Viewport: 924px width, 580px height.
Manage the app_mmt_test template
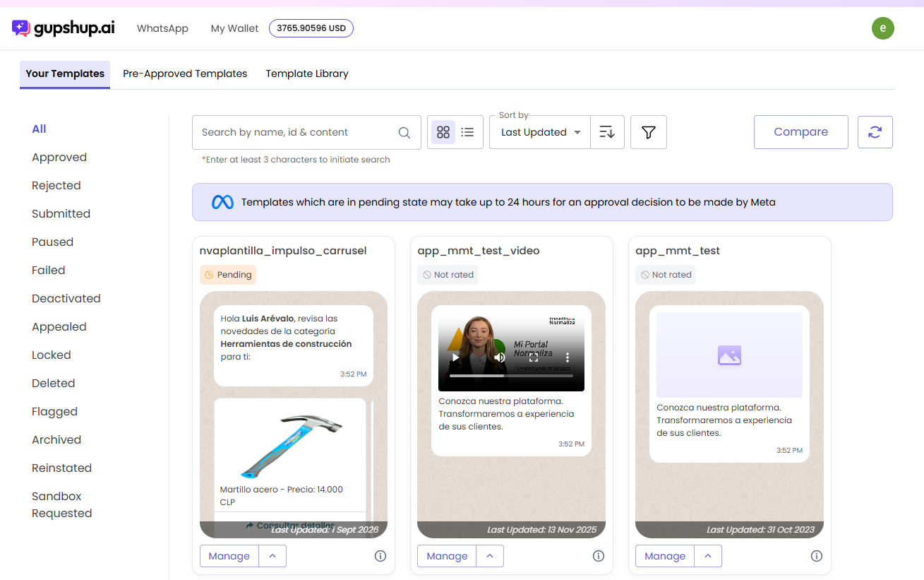click(x=665, y=556)
